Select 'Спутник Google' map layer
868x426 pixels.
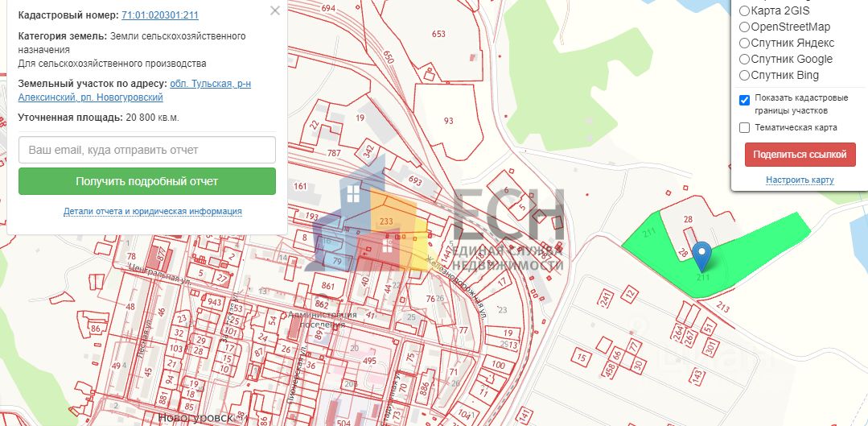coord(745,59)
